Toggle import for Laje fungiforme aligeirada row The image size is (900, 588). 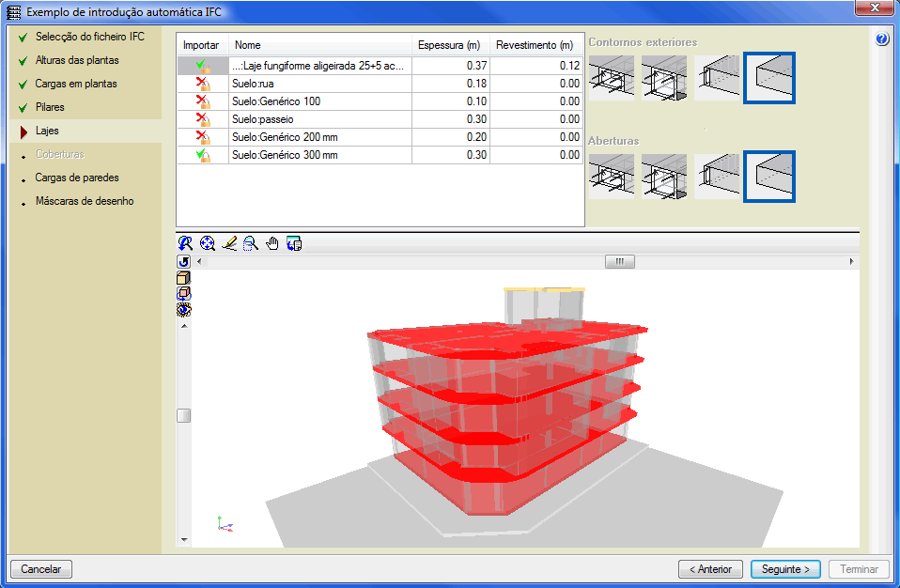click(x=203, y=66)
